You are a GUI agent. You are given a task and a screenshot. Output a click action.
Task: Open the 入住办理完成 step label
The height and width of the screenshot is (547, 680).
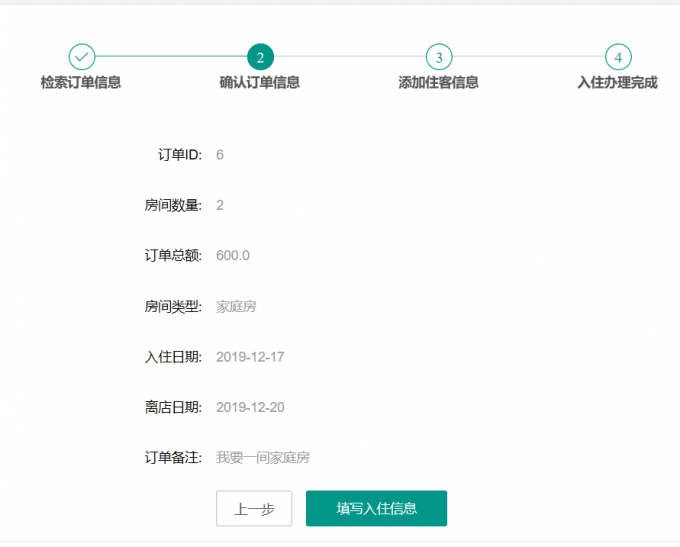pos(617,82)
